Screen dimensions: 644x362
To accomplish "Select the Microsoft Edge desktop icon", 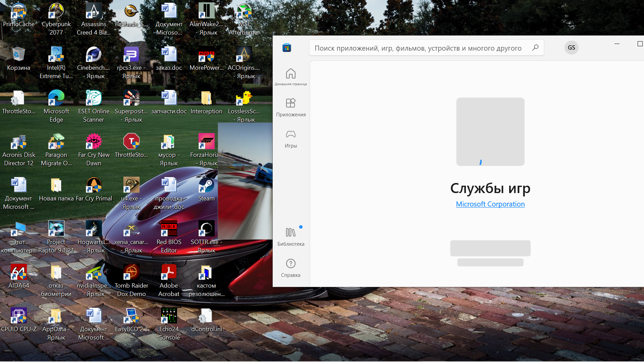I will click(56, 106).
